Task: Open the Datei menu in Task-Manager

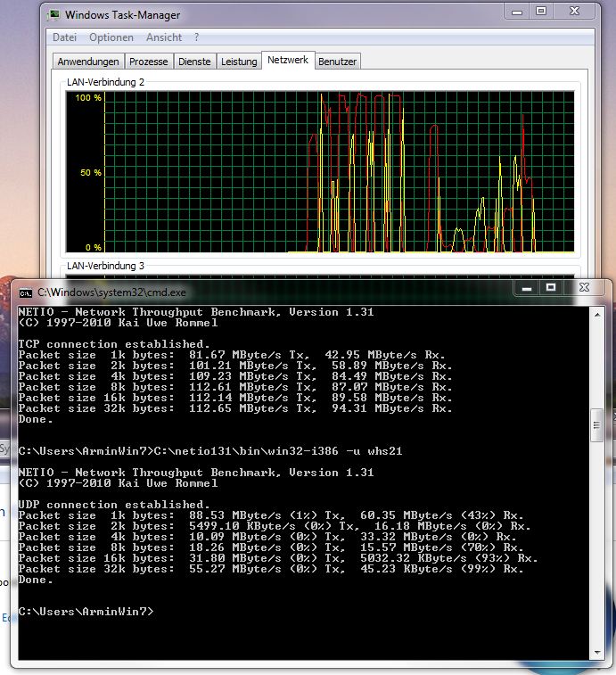Action: click(64, 37)
